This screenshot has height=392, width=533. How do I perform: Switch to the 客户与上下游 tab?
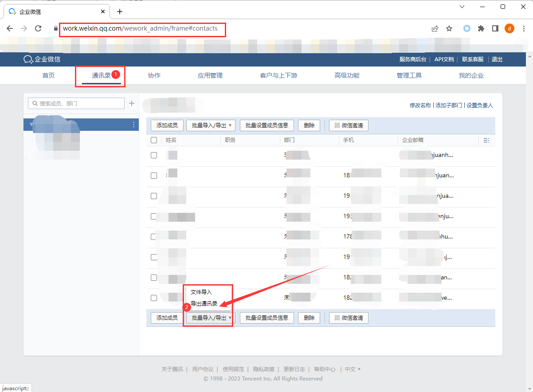tap(278, 75)
